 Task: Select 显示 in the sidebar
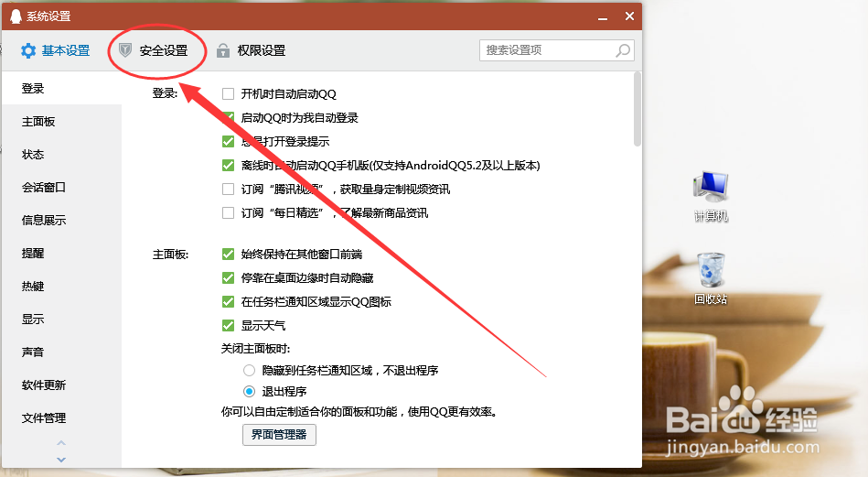pos(61,320)
